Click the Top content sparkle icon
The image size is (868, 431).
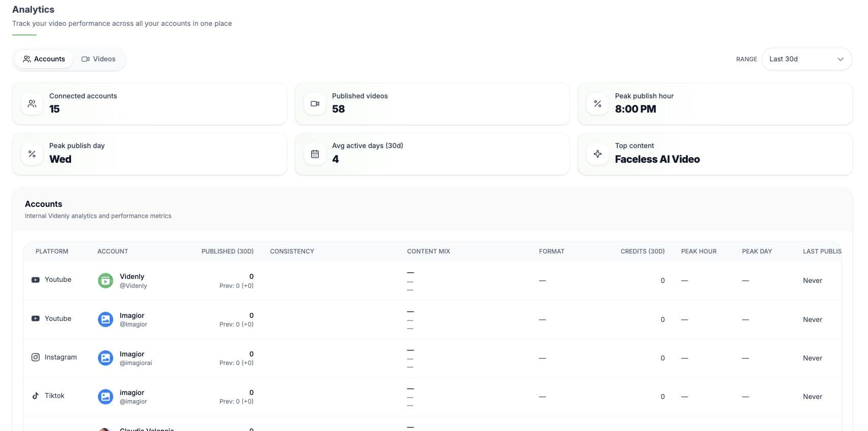coord(597,154)
